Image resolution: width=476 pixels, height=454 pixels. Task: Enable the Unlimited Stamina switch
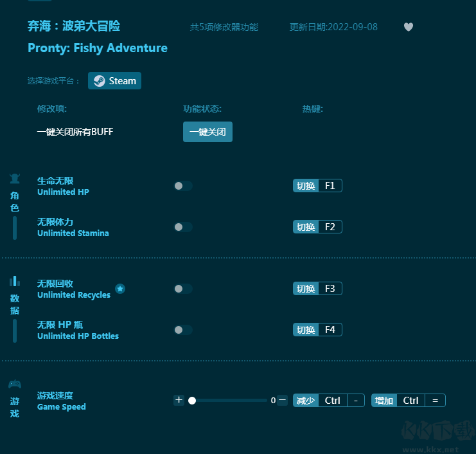(x=183, y=227)
